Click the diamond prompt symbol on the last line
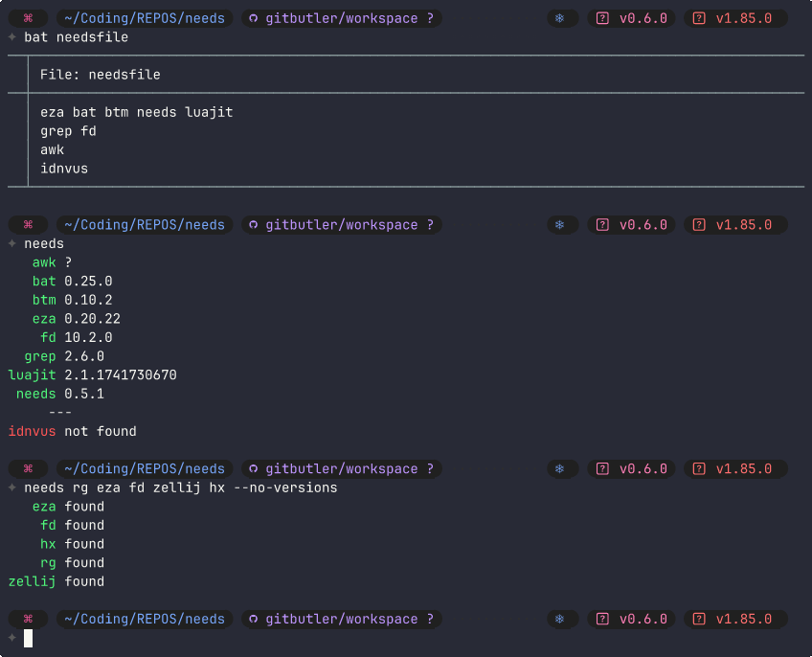This screenshot has height=657, width=812. click(11, 638)
